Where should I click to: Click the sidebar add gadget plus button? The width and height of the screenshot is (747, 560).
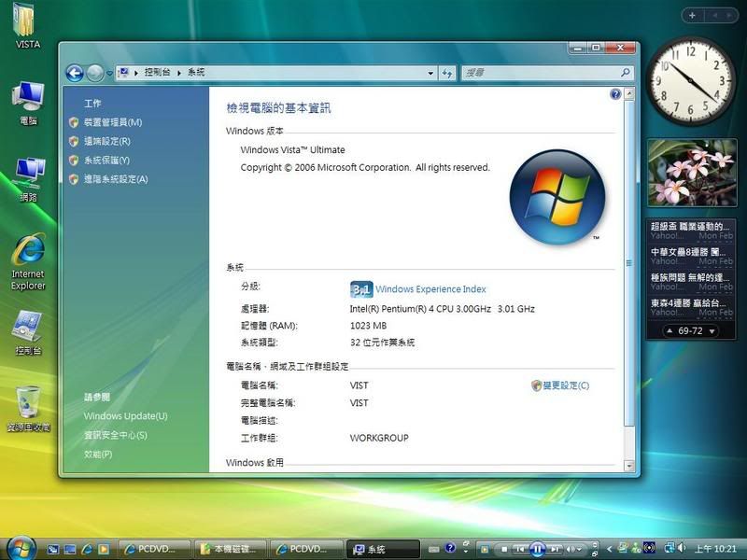[692, 15]
